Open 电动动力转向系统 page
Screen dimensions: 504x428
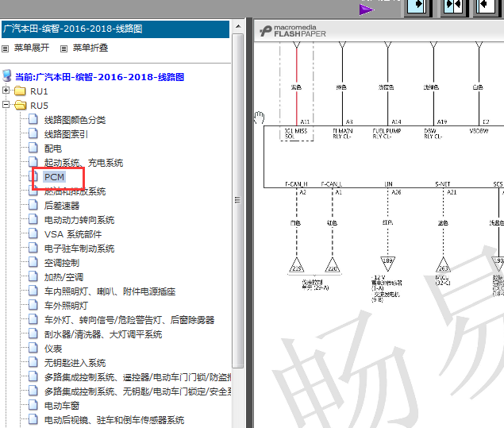pyautogui.click(x=79, y=220)
